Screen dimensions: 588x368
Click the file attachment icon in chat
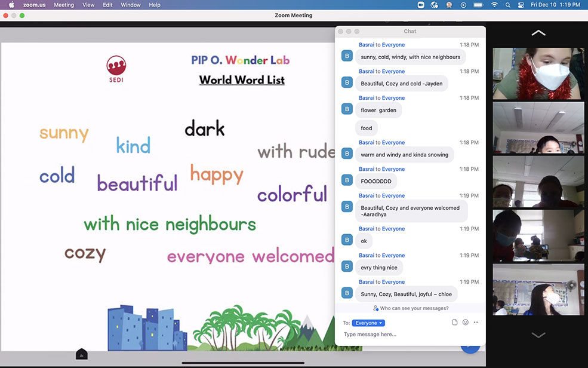pos(455,323)
